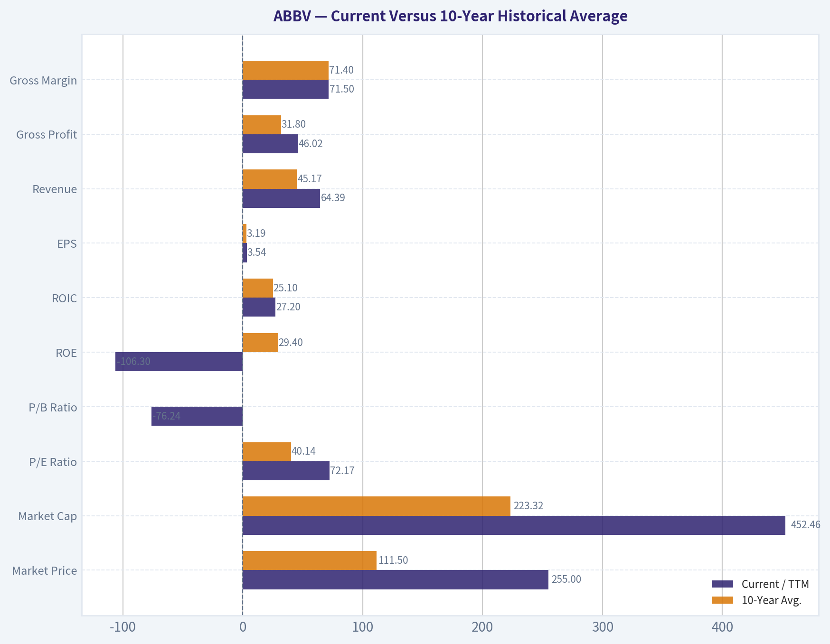Click the ROE negative bar, -106.30
Image resolution: width=830 pixels, height=644 pixels.
179,362
